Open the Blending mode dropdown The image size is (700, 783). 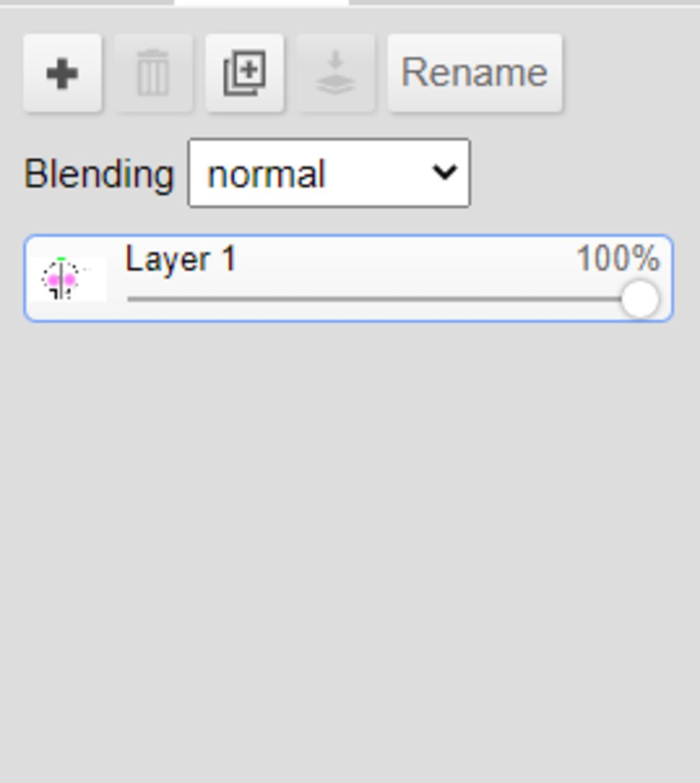(329, 173)
